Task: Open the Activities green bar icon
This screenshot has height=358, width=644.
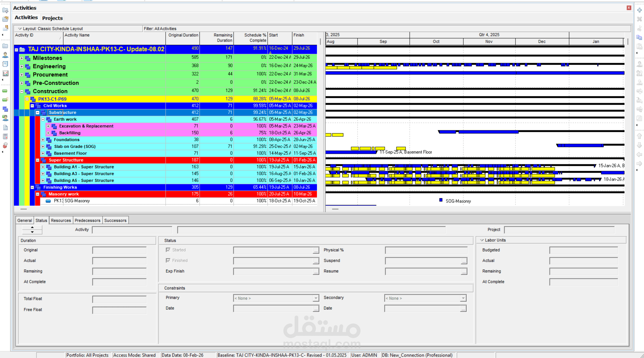Action: [x=5, y=91]
